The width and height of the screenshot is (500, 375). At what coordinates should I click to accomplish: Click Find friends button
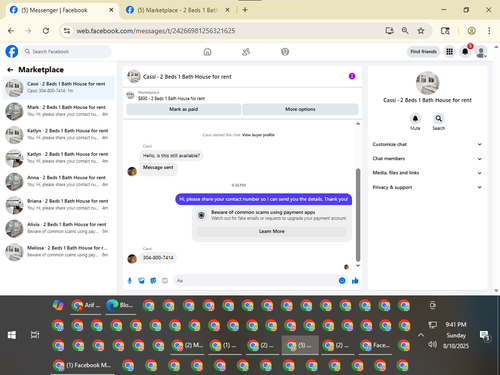click(x=423, y=52)
